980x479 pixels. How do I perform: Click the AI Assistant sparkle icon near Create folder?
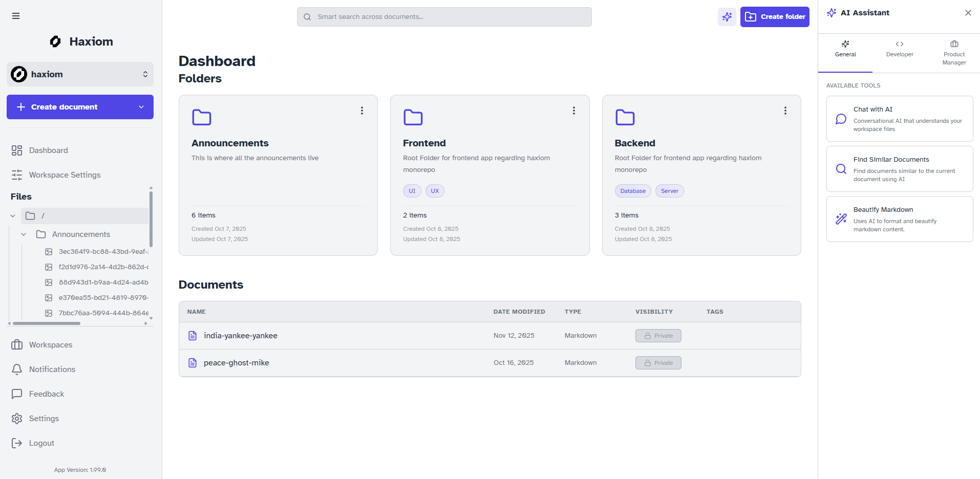tap(727, 16)
